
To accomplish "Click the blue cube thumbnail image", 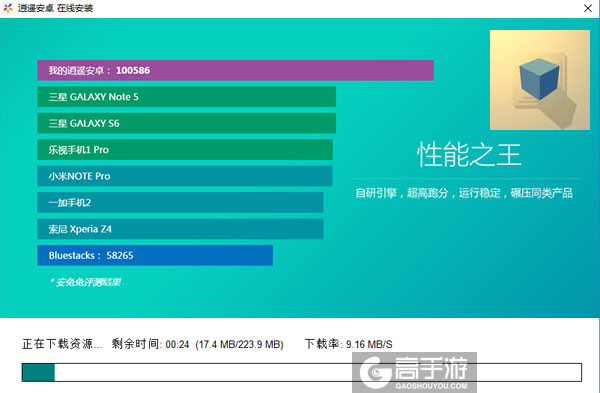I will 540,80.
